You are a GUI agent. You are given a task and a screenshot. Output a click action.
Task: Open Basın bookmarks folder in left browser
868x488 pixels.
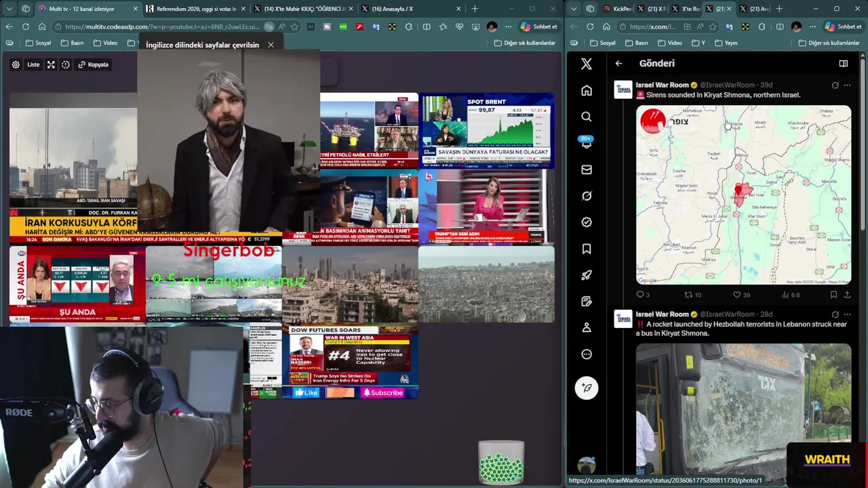click(73, 43)
